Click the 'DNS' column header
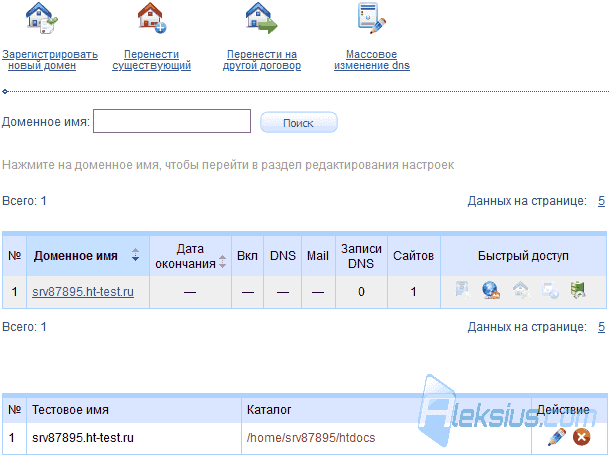Screen dimensions: 609x458 pyautogui.click(x=283, y=256)
